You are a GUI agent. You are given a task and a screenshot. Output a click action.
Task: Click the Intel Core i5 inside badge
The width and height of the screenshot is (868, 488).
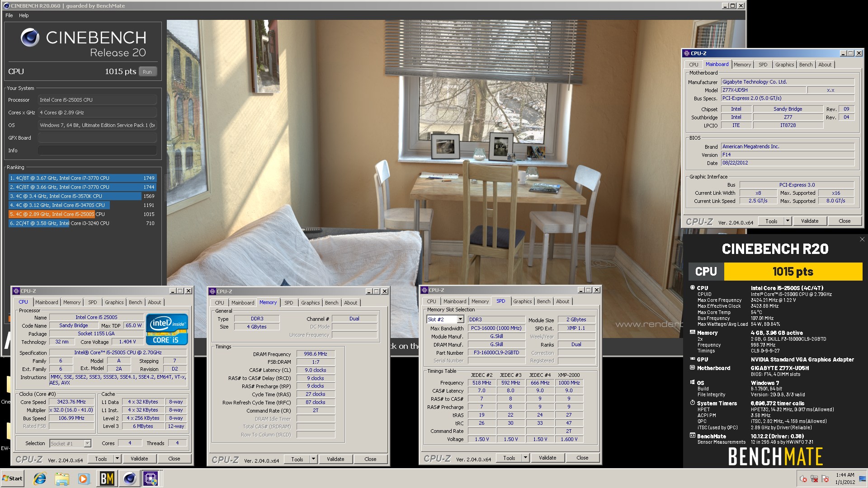coord(167,329)
